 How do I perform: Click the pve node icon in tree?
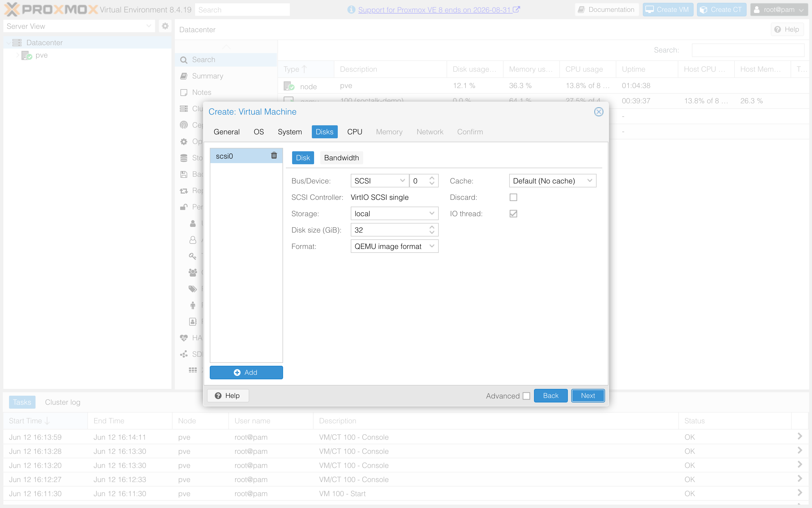coord(27,55)
